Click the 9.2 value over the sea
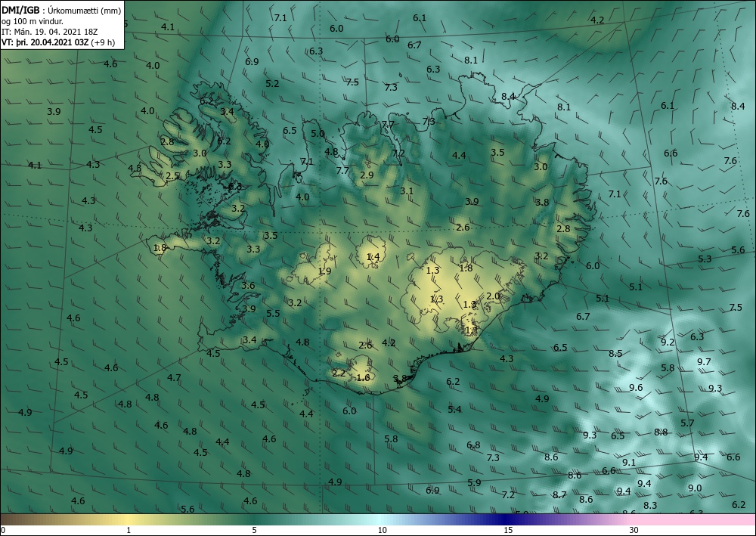 668,342
